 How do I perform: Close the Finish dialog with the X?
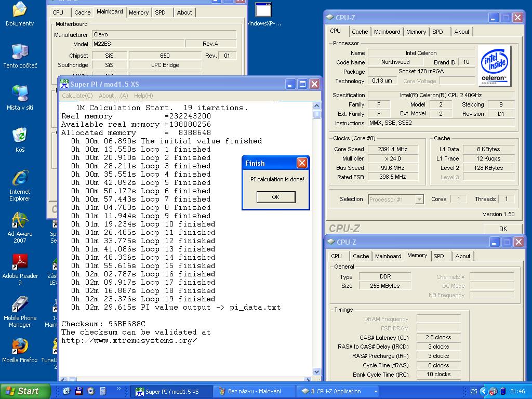tap(302, 163)
